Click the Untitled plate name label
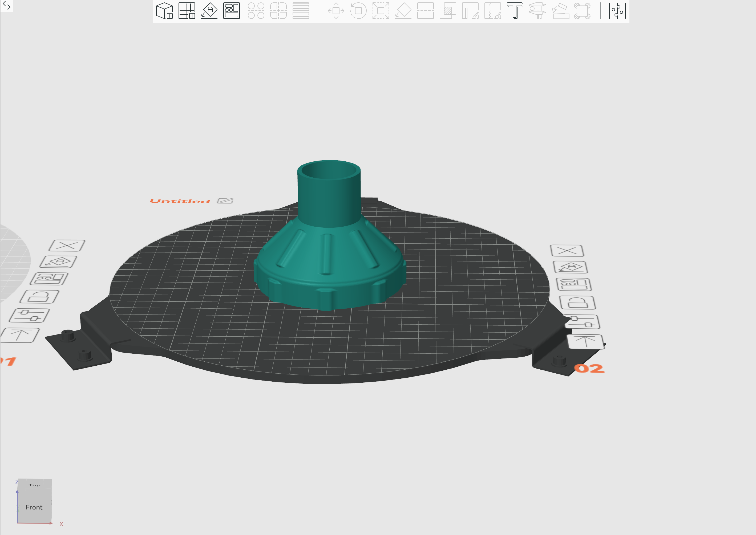The width and height of the screenshot is (756, 535). 180,201
